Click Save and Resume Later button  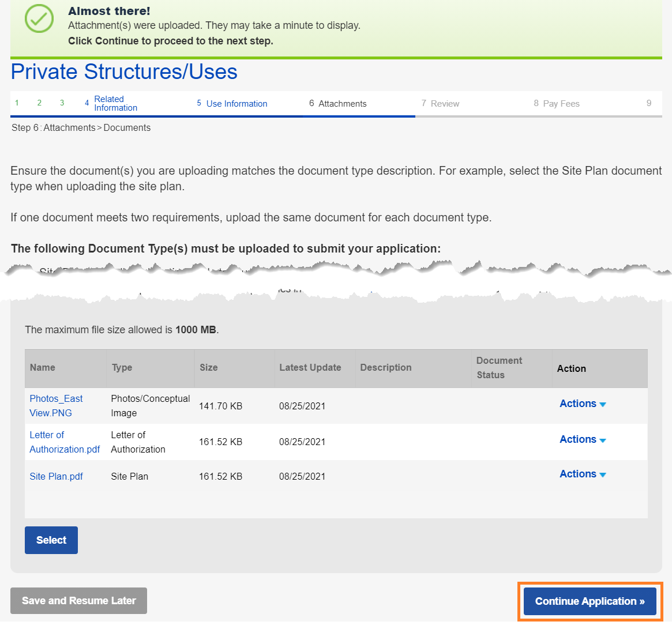click(x=78, y=601)
